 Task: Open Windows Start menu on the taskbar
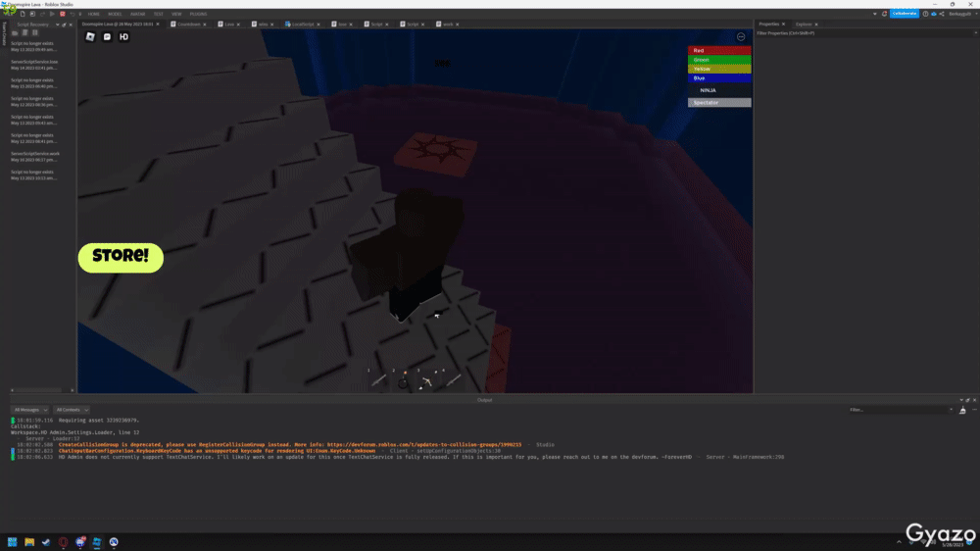[12, 542]
